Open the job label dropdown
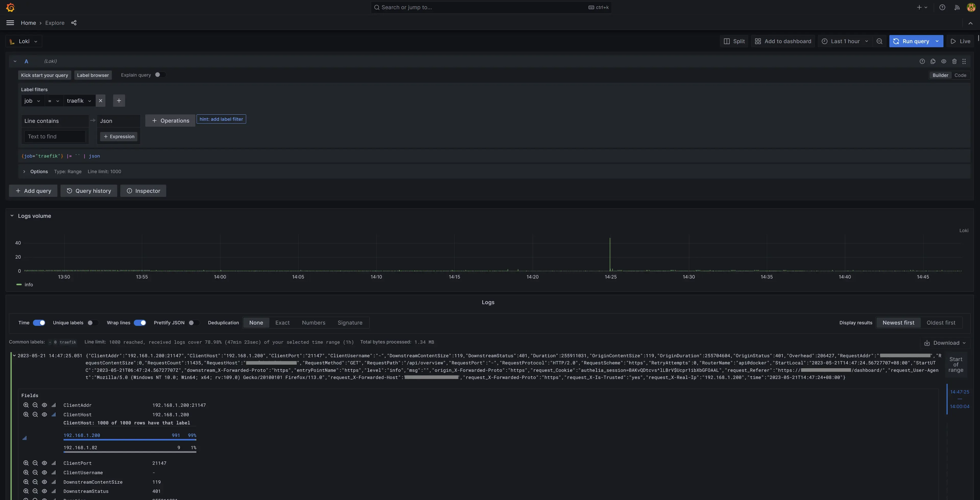 32,100
